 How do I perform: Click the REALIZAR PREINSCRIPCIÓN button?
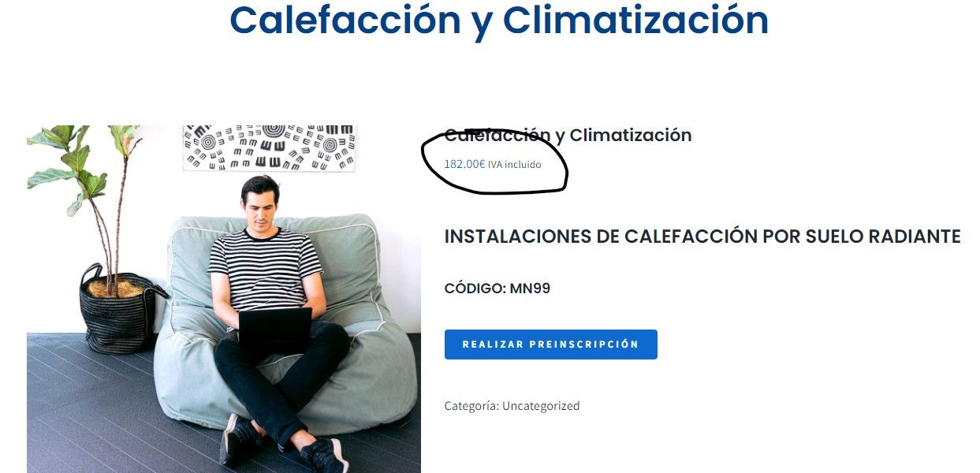click(x=550, y=345)
